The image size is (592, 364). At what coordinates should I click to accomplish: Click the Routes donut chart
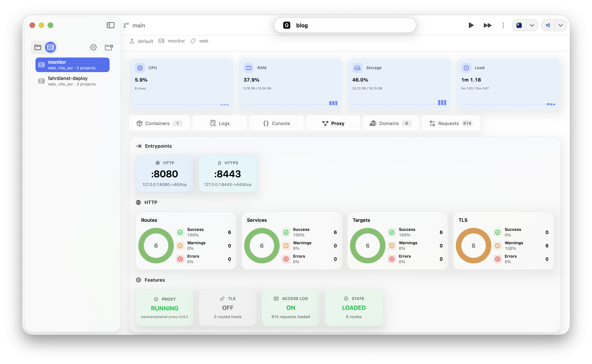tap(156, 246)
